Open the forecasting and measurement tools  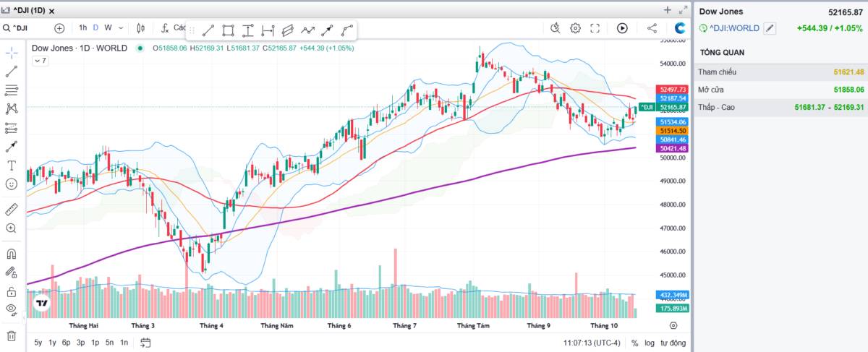pyautogui.click(x=12, y=128)
